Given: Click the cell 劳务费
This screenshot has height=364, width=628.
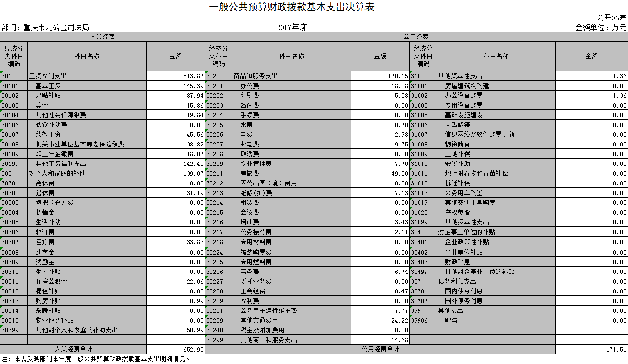Looking at the screenshot, I should click(x=291, y=272).
